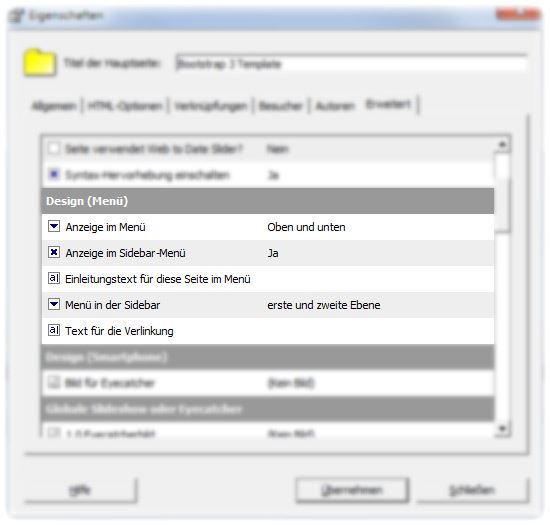Click the icon in the last partially visible Eyecatcher row

point(54,432)
